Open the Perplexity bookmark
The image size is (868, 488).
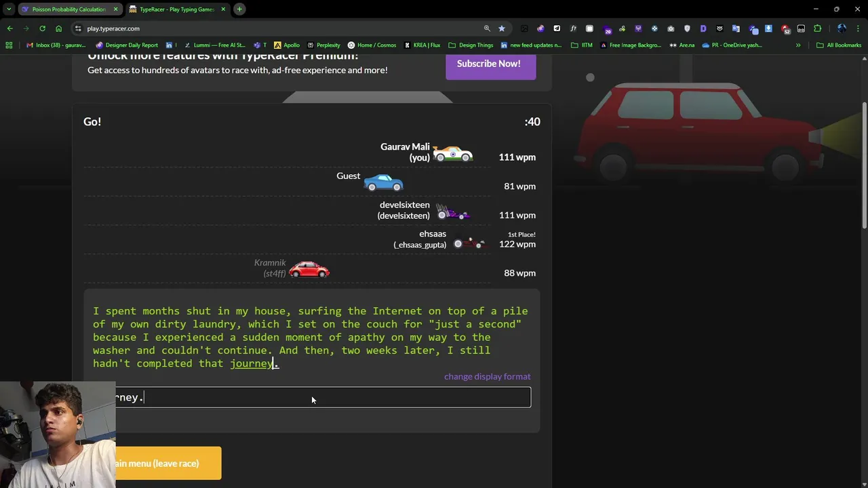click(323, 45)
